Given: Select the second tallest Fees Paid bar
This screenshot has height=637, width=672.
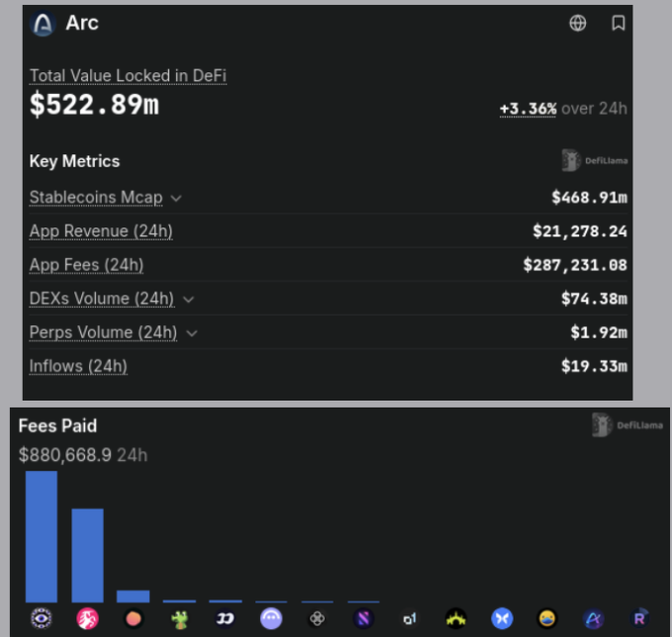Looking at the screenshot, I should [87, 556].
